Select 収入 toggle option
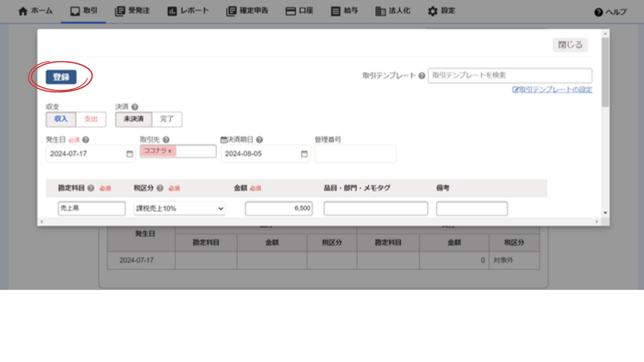 coord(61,119)
